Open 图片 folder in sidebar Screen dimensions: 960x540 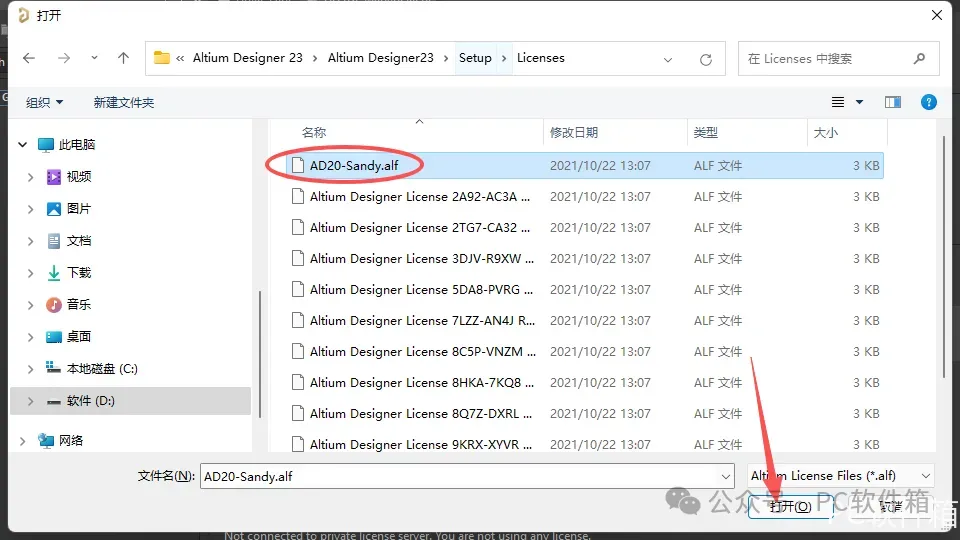click(x=79, y=209)
